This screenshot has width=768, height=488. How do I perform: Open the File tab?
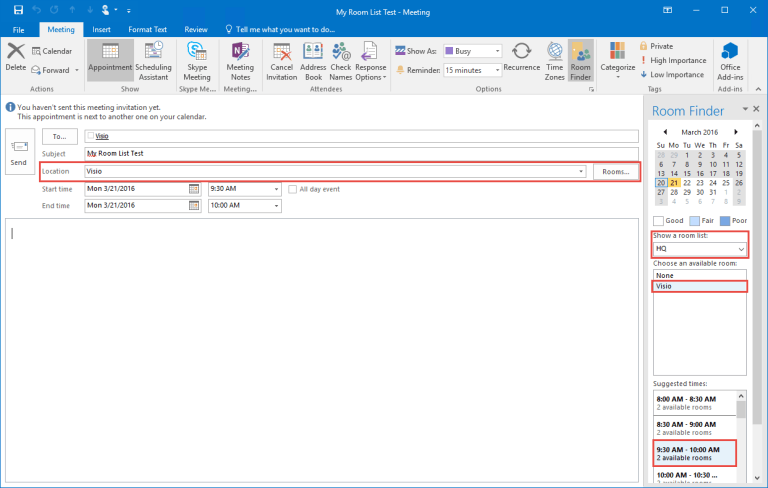[x=18, y=29]
